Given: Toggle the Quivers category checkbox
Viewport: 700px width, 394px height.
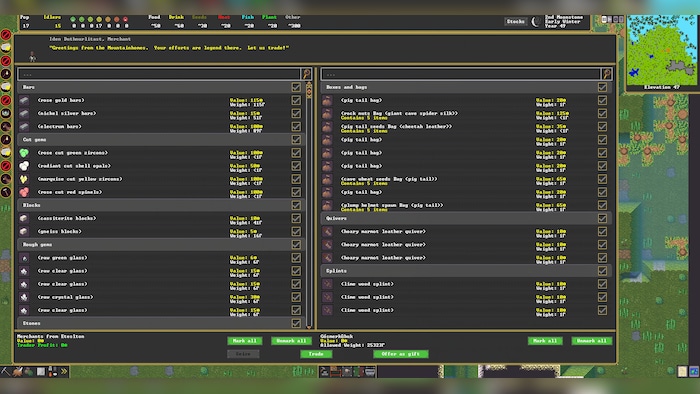Looking at the screenshot, I should [602, 218].
